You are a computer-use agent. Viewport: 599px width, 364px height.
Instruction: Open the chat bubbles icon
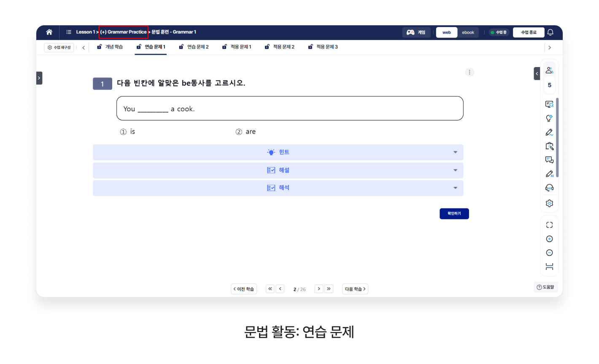(549, 160)
